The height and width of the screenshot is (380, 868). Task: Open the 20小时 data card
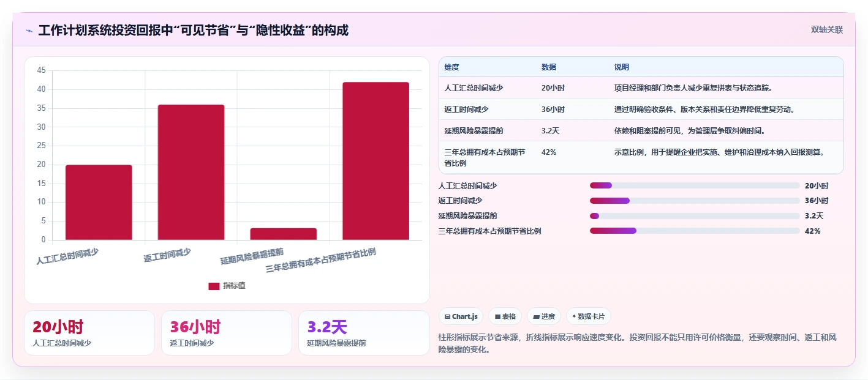[89, 333]
